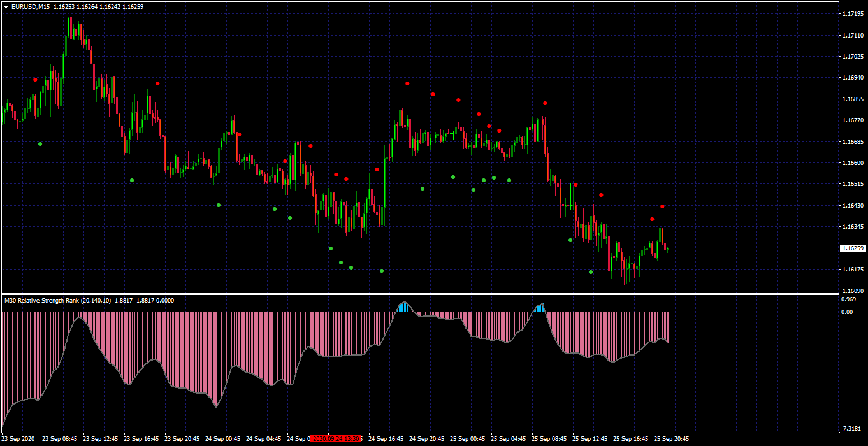Click the 24 Sep 00:45 time axis label
868x446 pixels.
(x=222, y=439)
